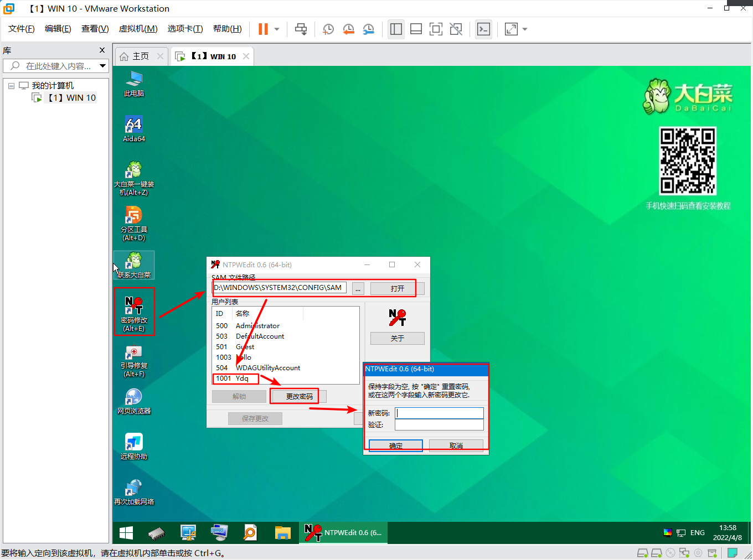Open the 编辑(E) menu
Screen dimensions: 753x560
[x=58, y=29]
